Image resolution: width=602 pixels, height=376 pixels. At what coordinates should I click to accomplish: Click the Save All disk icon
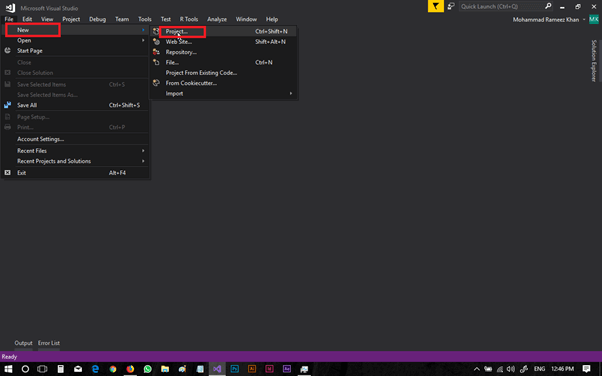tap(7, 105)
